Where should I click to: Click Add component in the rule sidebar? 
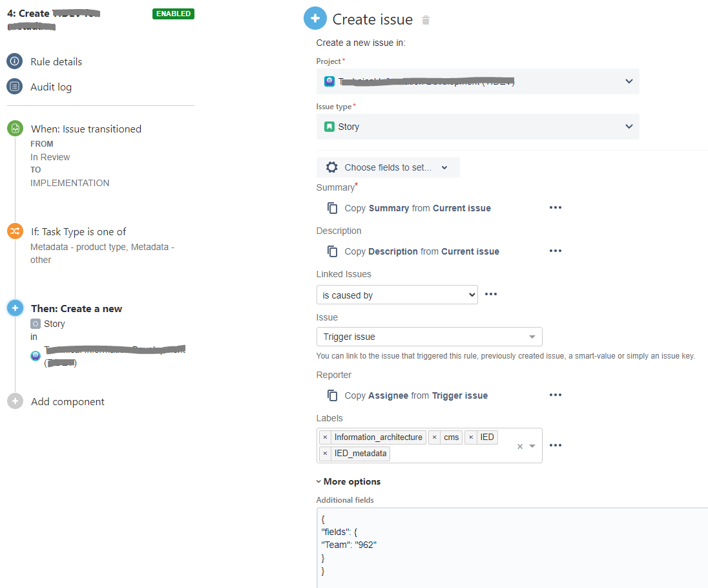[67, 401]
